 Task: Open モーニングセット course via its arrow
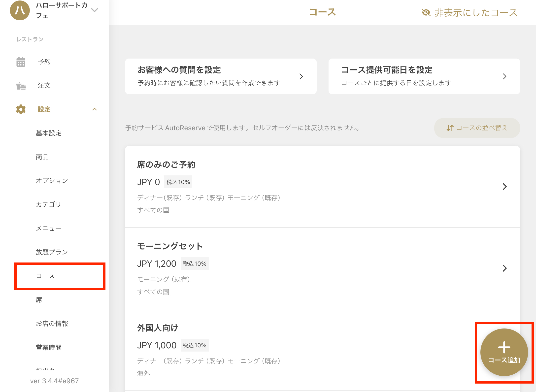tap(504, 268)
